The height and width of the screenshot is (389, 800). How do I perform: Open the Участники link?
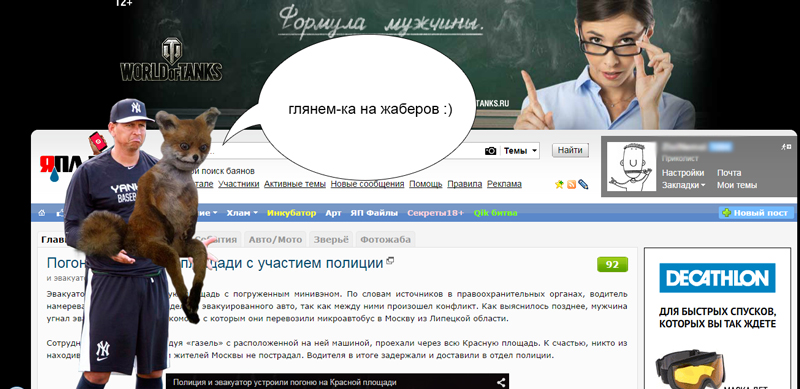238,184
